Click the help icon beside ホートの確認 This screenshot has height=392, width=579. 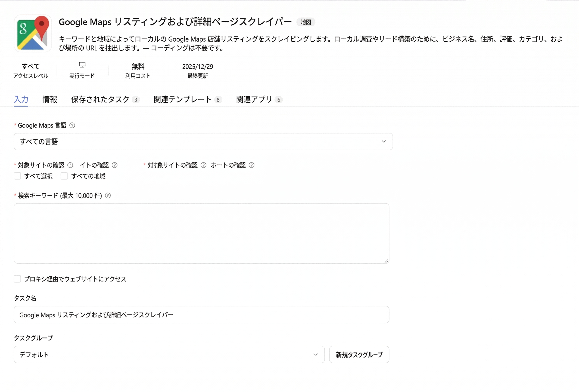252,165
